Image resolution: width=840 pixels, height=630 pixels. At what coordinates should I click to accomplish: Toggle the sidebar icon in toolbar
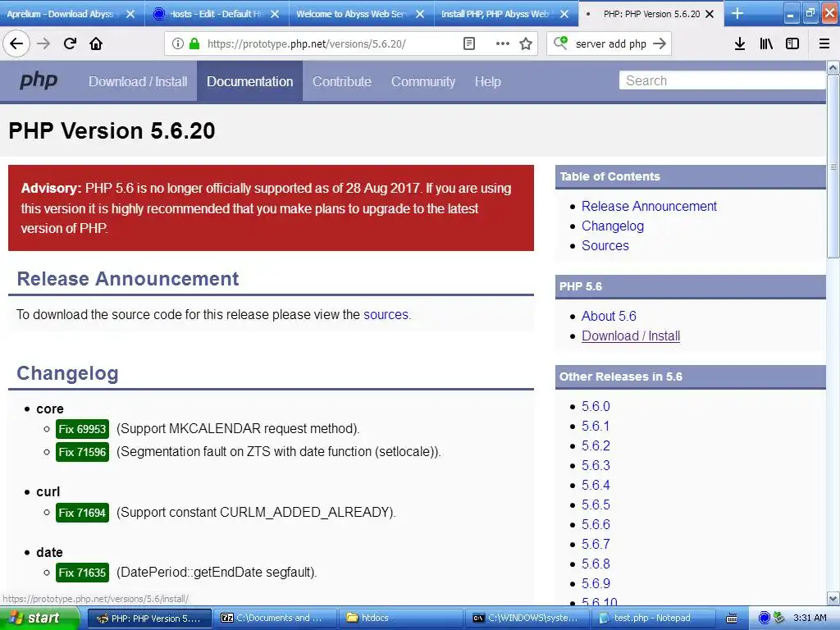tap(792, 44)
